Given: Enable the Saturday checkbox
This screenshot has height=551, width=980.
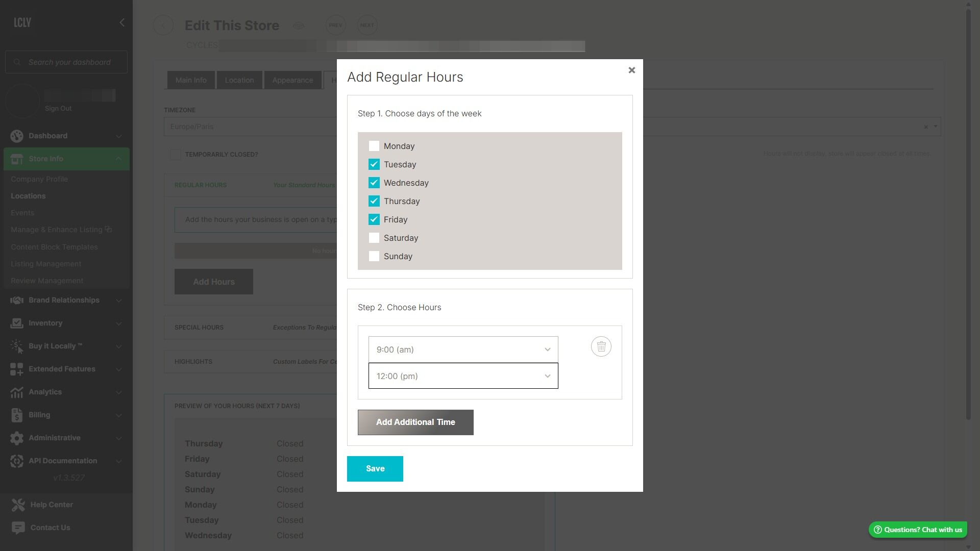Looking at the screenshot, I should click(x=374, y=238).
